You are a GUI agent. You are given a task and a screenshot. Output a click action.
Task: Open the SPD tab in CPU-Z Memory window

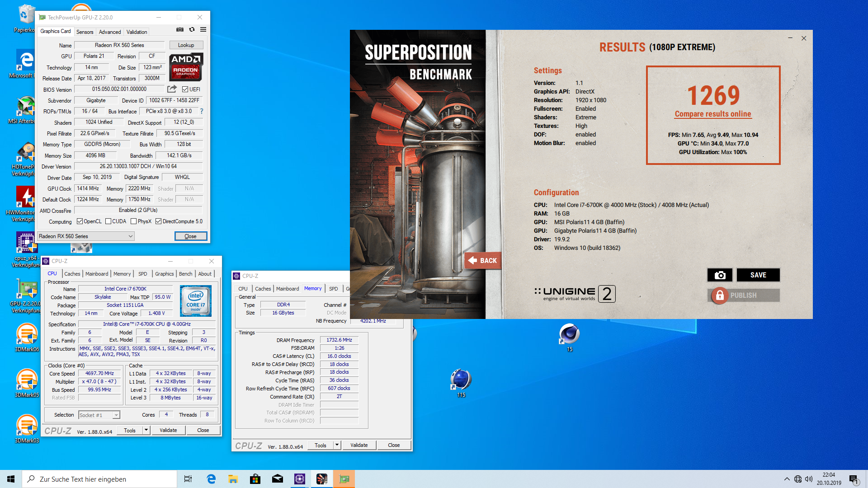click(334, 289)
